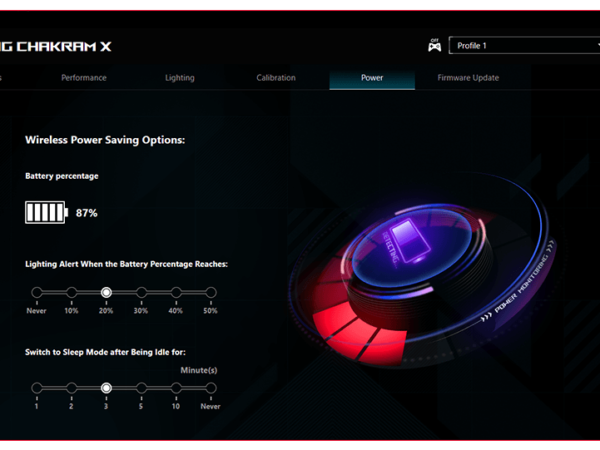Choose 30% for battery lighting alert
The width and height of the screenshot is (600, 450).
click(x=141, y=293)
